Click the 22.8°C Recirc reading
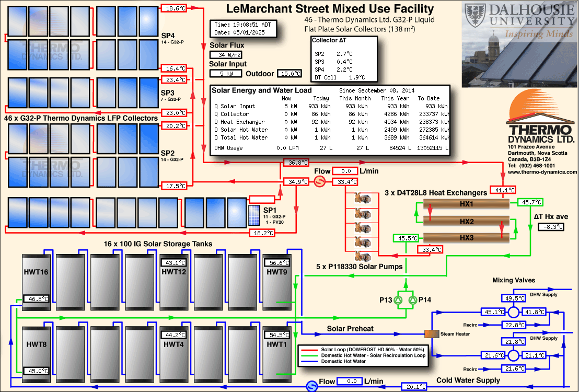579x392 pixels. tap(513, 325)
